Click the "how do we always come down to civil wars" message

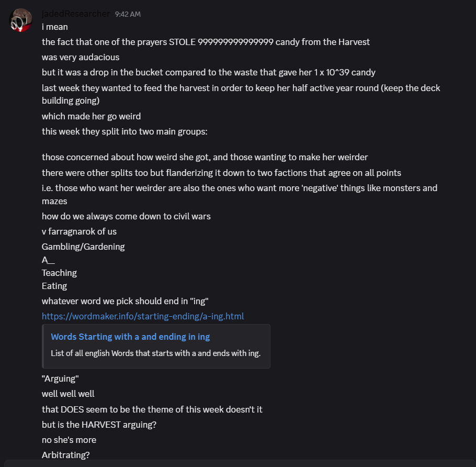126,216
